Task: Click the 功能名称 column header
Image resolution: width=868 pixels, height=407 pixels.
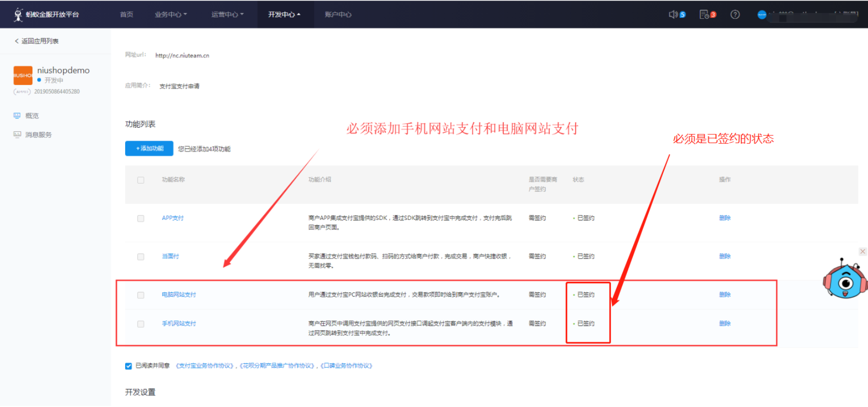Action: (173, 179)
